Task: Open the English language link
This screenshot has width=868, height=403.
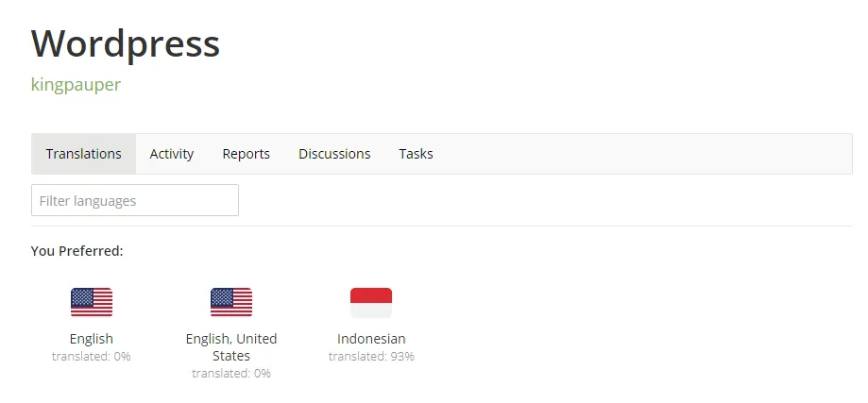Action: (92, 338)
